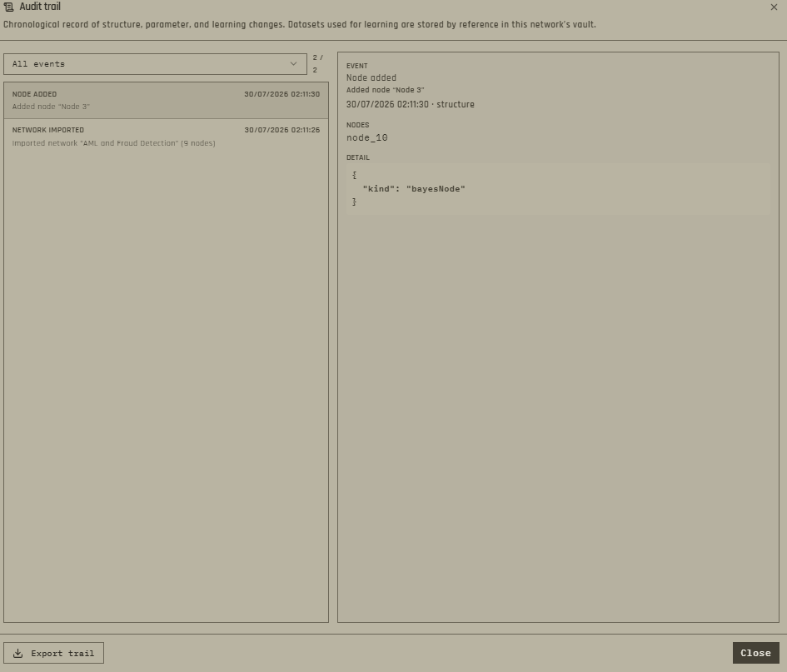This screenshot has width=787, height=672.
Task: Click the NODES section label
Action: point(358,125)
